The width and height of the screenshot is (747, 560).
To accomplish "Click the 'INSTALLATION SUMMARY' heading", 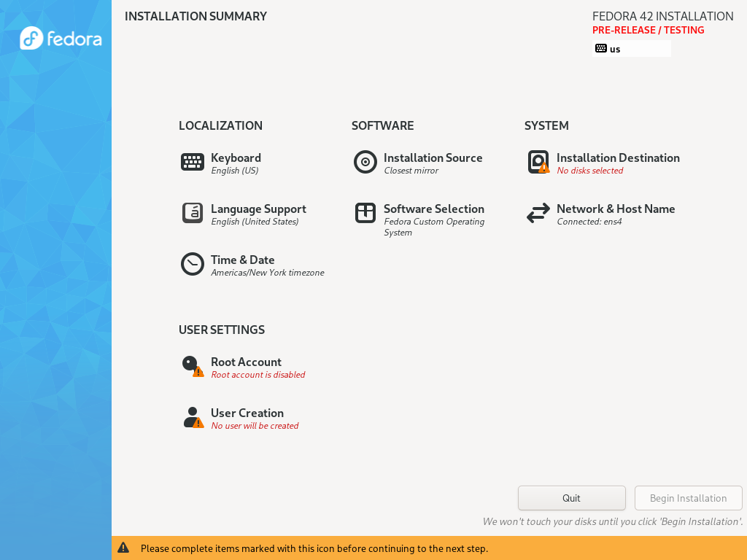I will (196, 16).
